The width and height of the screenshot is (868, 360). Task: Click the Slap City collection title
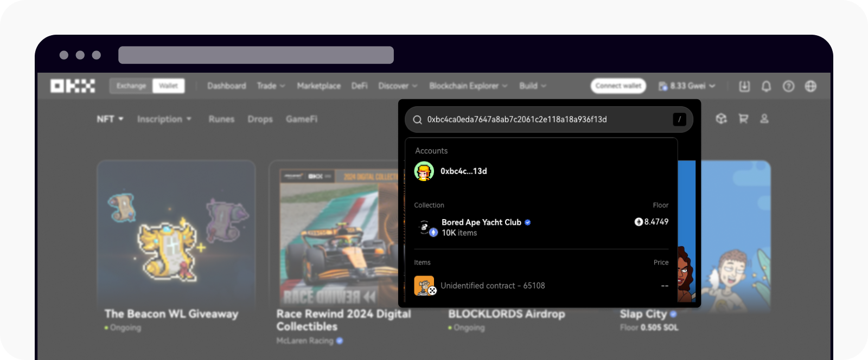tap(643, 314)
